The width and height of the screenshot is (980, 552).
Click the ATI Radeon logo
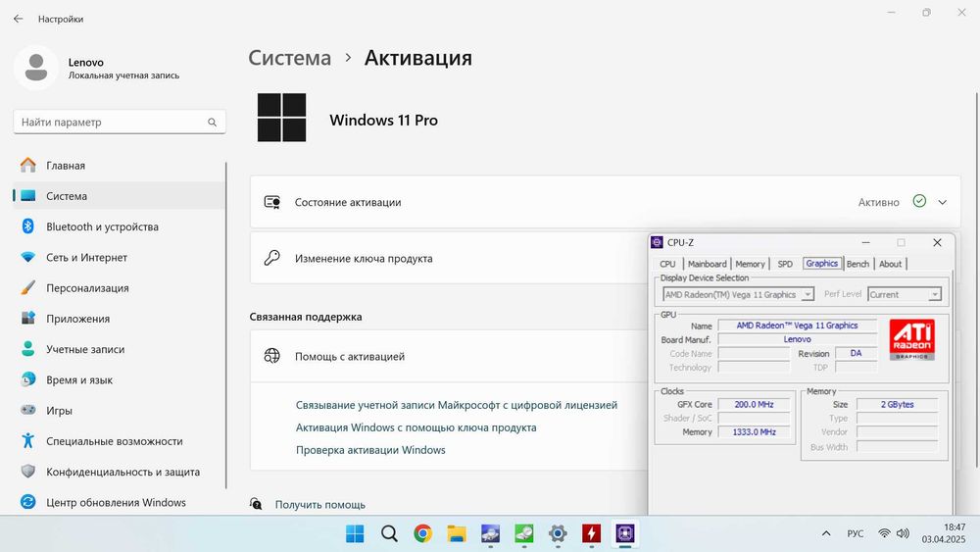point(911,339)
